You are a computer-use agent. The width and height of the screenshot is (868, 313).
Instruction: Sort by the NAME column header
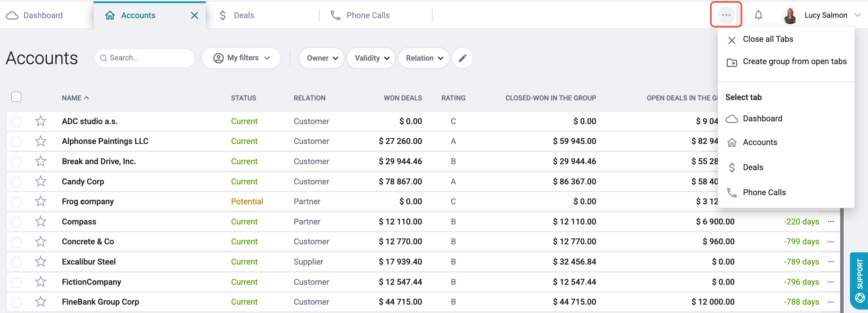click(75, 98)
